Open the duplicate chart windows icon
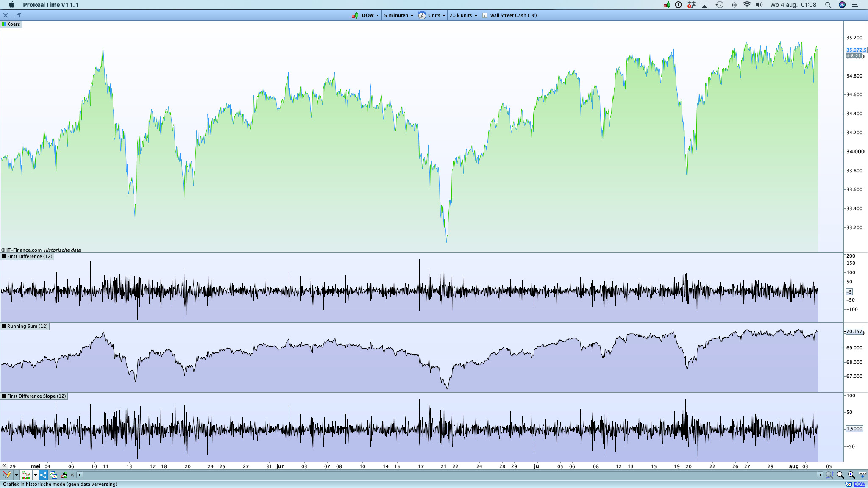 [x=53, y=475]
